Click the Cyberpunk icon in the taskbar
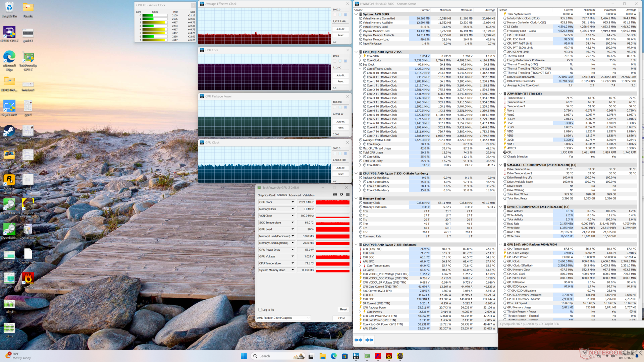The height and width of the screenshot is (362, 644). (400, 356)
